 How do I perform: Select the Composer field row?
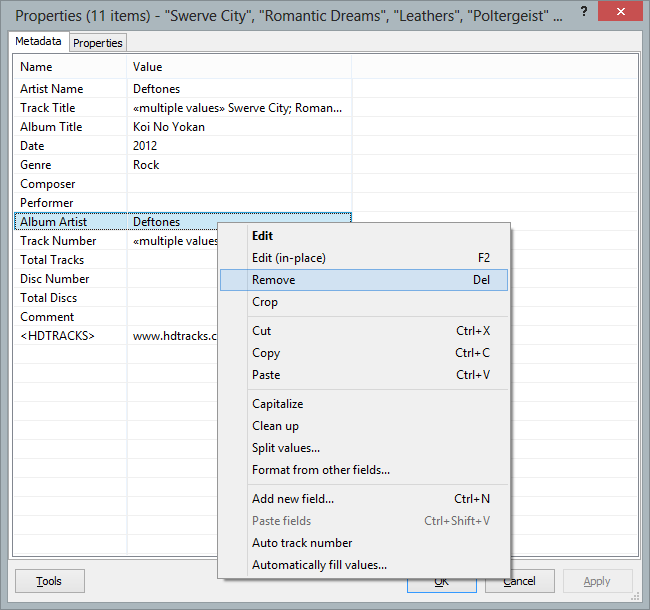coord(183,184)
